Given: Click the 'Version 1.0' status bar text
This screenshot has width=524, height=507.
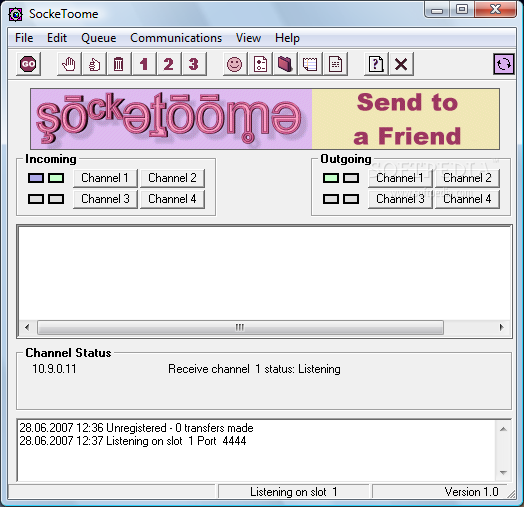Looking at the screenshot, I should [471, 492].
